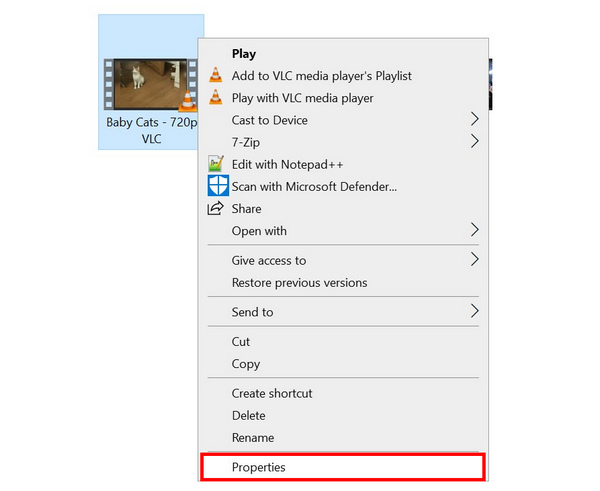Click the Microsoft Defender shield icon

pyautogui.click(x=218, y=186)
